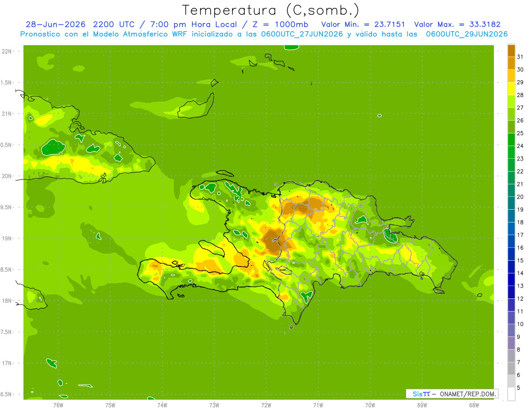Click the blue legend swatch between 15 and 16

(511, 254)
